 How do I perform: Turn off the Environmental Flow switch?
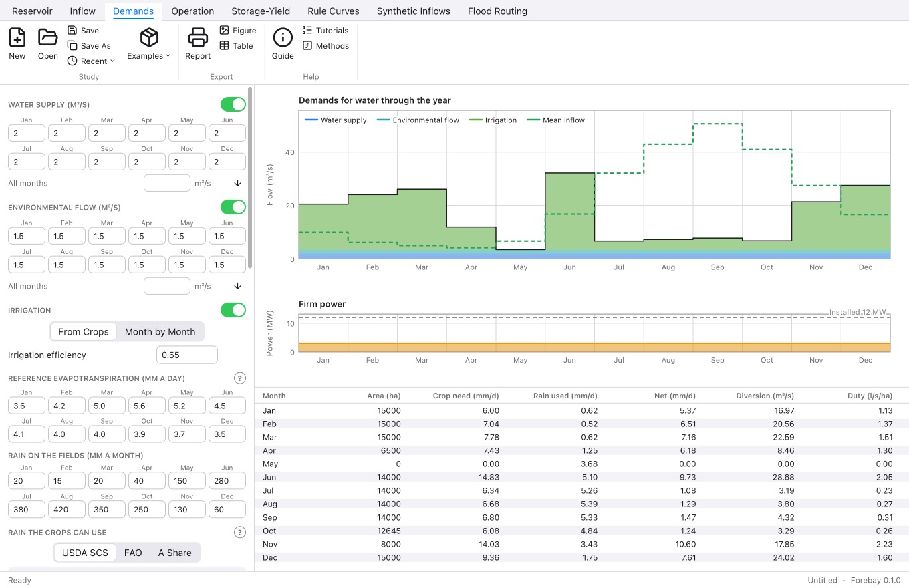point(233,207)
